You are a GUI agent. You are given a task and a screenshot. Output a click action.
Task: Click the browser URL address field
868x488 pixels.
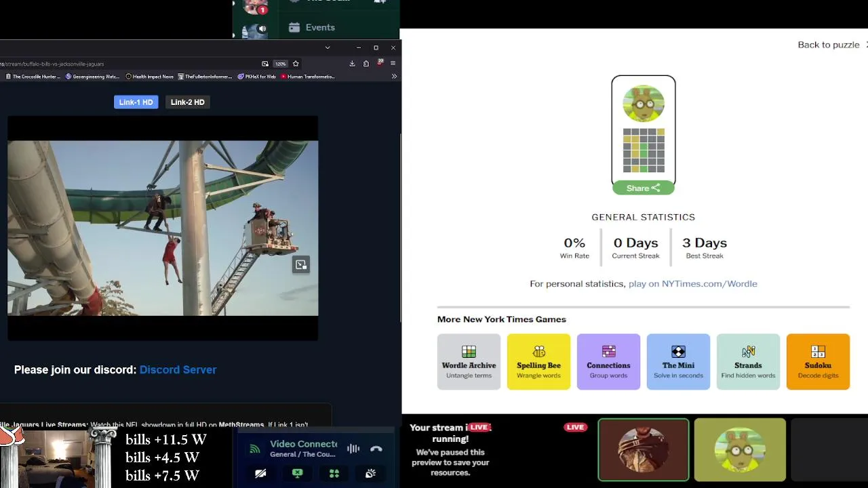(129, 64)
